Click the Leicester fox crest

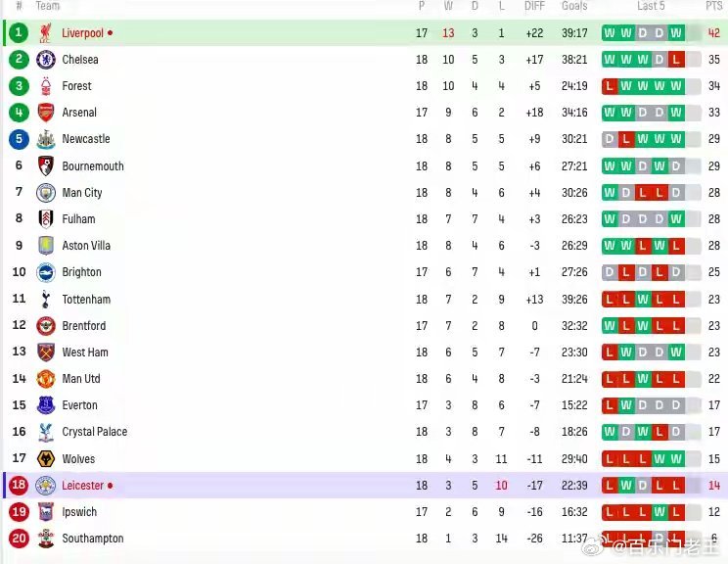(45, 486)
